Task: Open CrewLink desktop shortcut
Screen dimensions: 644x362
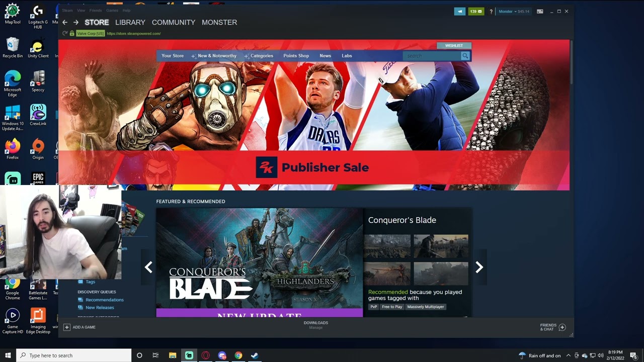Action: (x=38, y=115)
